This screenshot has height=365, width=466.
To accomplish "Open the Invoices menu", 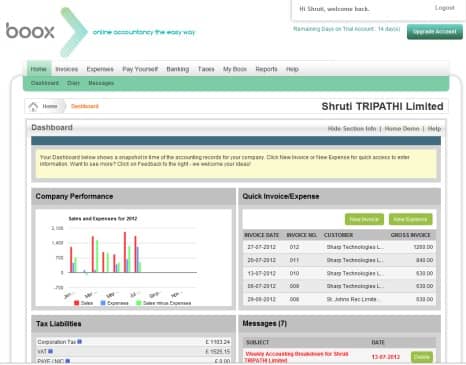I will (x=67, y=69).
